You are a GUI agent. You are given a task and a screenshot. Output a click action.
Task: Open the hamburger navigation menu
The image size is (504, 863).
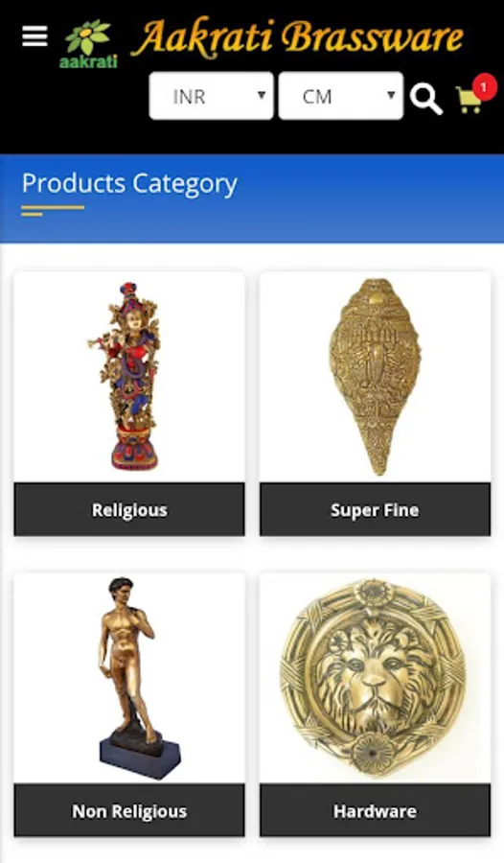click(x=34, y=36)
